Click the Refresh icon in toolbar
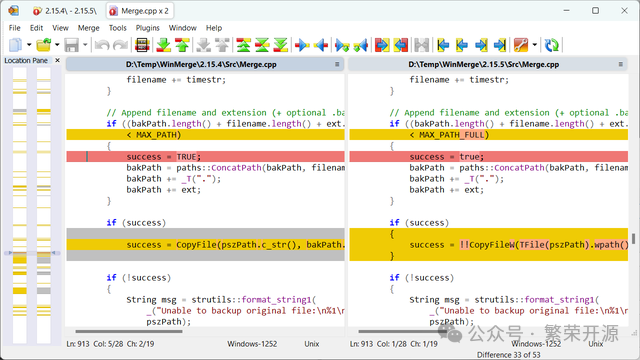Screen dimensions: 640x360 click(552, 45)
